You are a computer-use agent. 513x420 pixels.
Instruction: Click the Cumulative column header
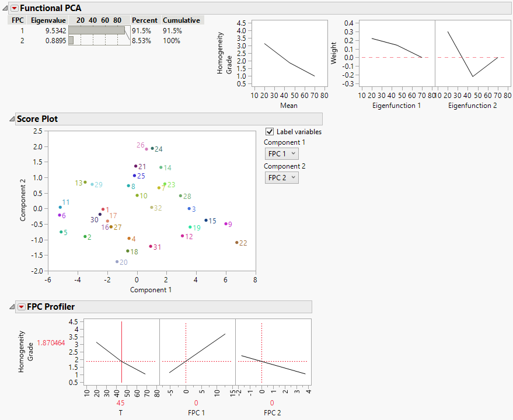point(182,20)
